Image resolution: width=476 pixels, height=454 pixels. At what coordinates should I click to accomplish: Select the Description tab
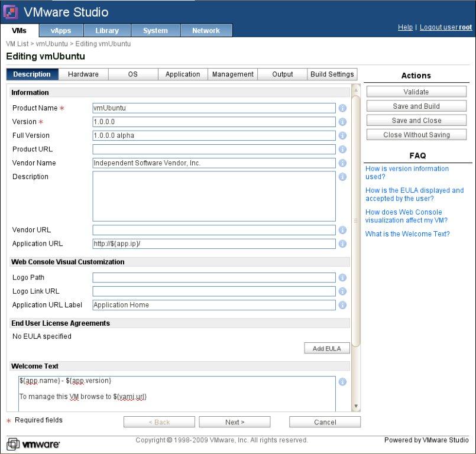point(32,74)
